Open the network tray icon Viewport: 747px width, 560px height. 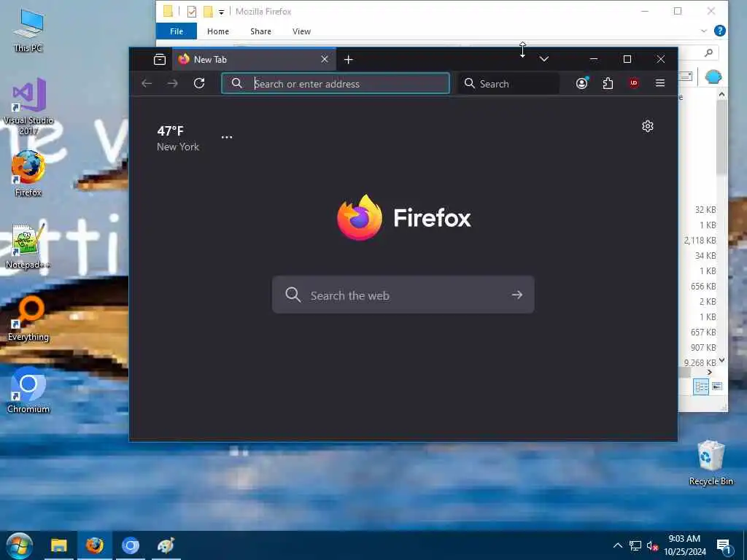(x=635, y=545)
